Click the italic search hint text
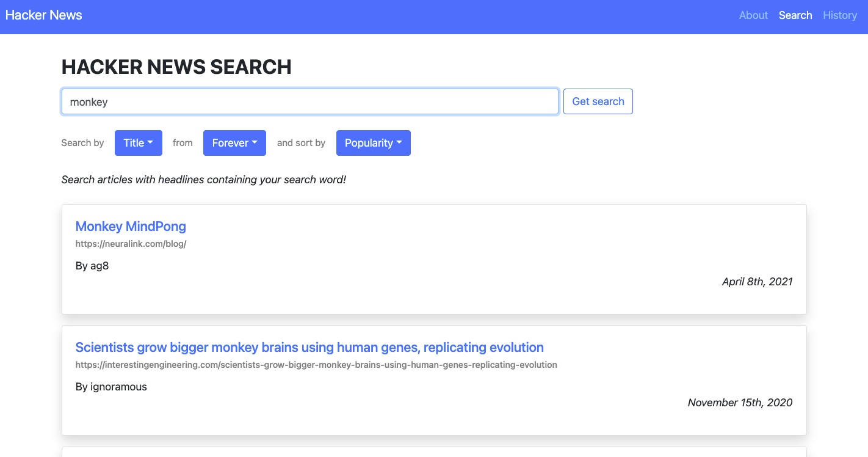This screenshot has height=457, width=868. pyautogui.click(x=204, y=180)
